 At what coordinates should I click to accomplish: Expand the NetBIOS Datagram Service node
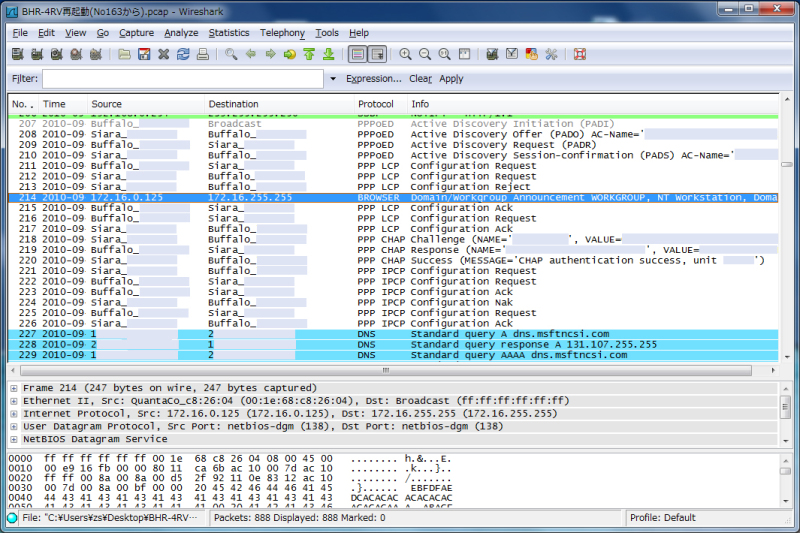(14, 439)
